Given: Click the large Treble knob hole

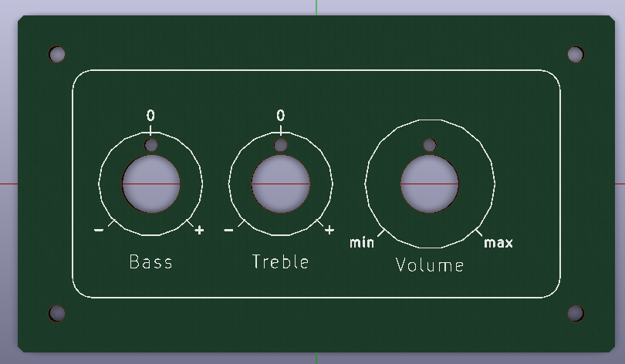Looking at the screenshot, I should (x=281, y=184).
